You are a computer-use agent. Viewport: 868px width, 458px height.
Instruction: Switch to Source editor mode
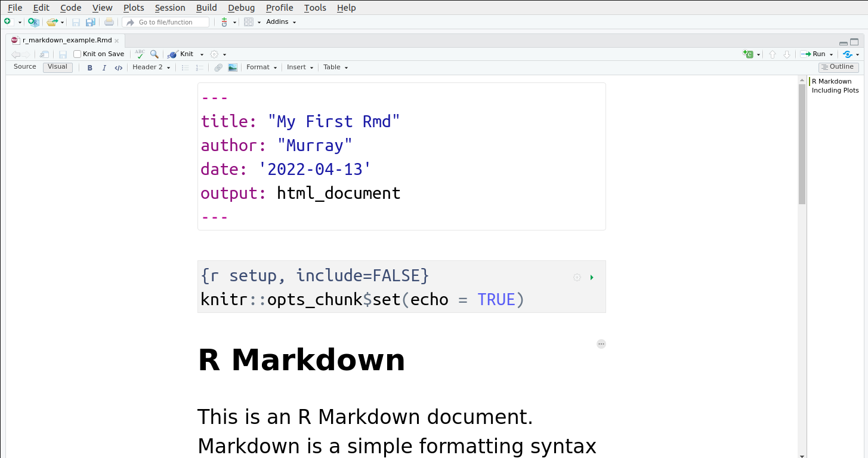click(25, 67)
